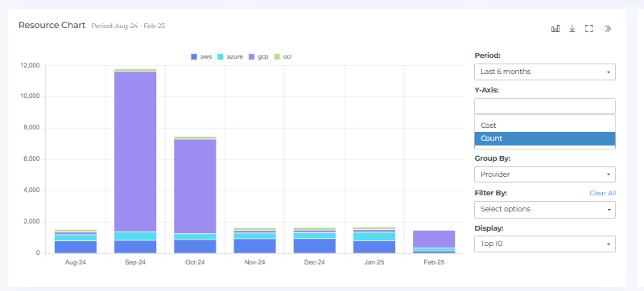Toggle gcp series in legend
Image resolution: width=644 pixels, height=291 pixels.
258,56
